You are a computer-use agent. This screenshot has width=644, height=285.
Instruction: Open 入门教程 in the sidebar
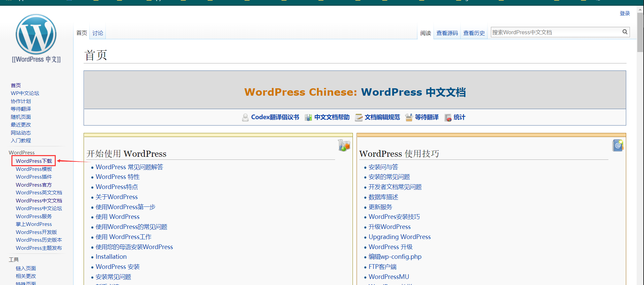pos(21,141)
